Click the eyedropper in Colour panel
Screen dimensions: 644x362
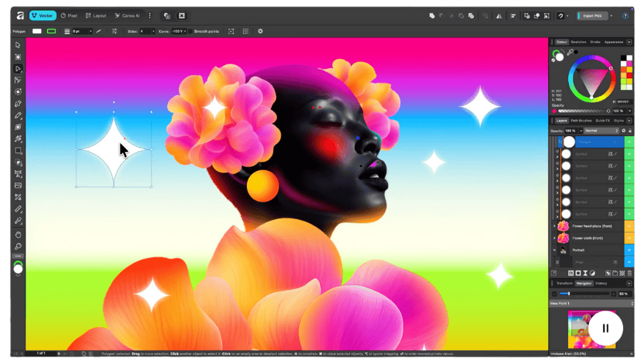click(x=571, y=52)
